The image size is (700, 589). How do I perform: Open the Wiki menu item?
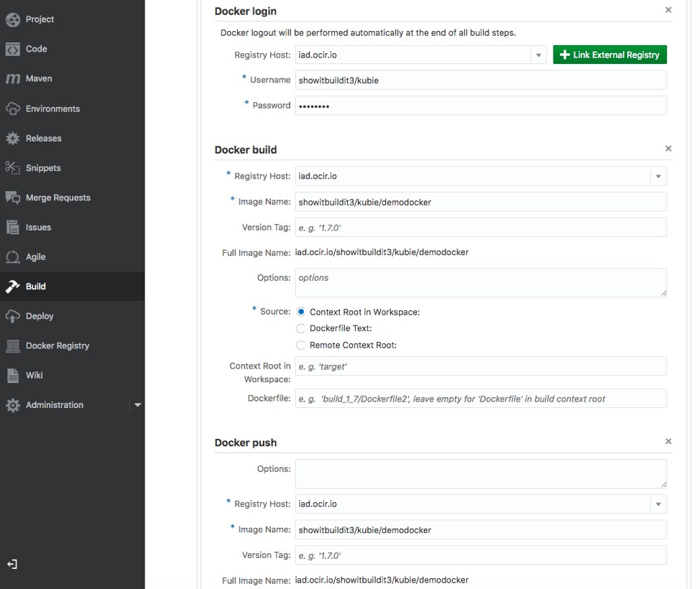(x=34, y=375)
